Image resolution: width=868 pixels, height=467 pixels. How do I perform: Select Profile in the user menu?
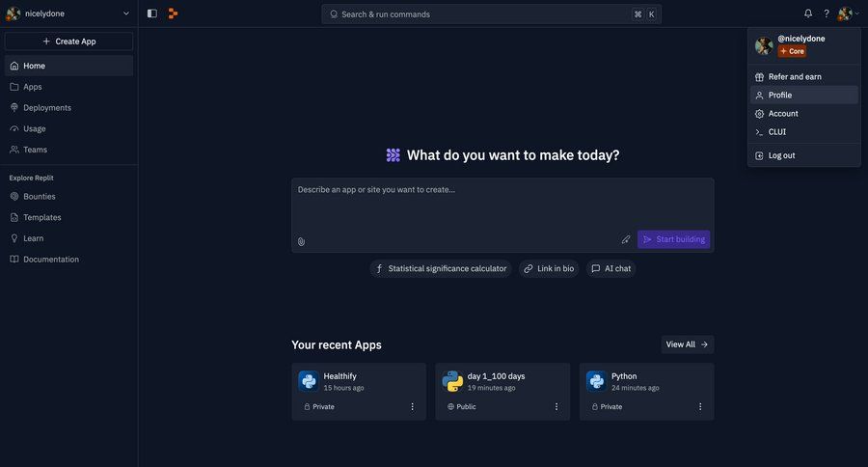803,95
